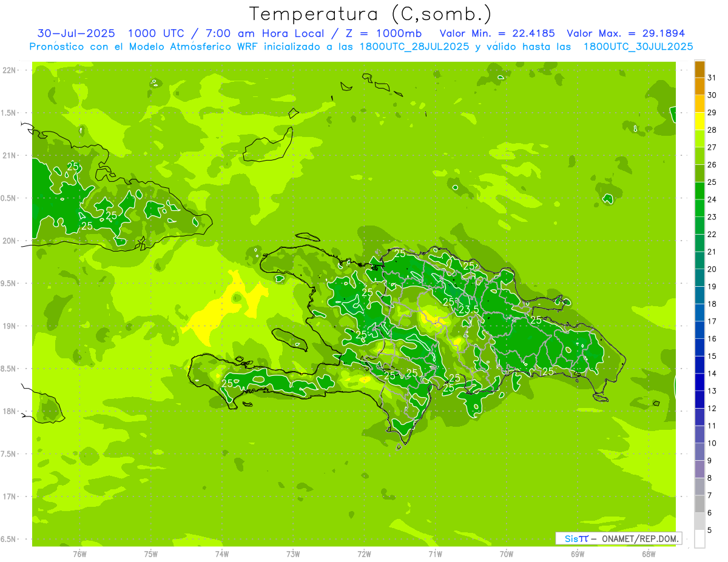
Task: Click the '71W' longitude label
Action: point(435,555)
